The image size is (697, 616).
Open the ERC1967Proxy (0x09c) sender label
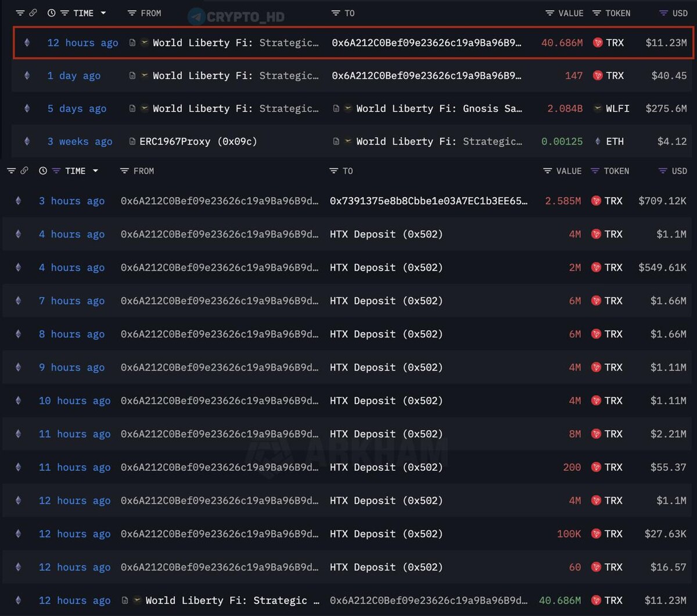coord(198,142)
